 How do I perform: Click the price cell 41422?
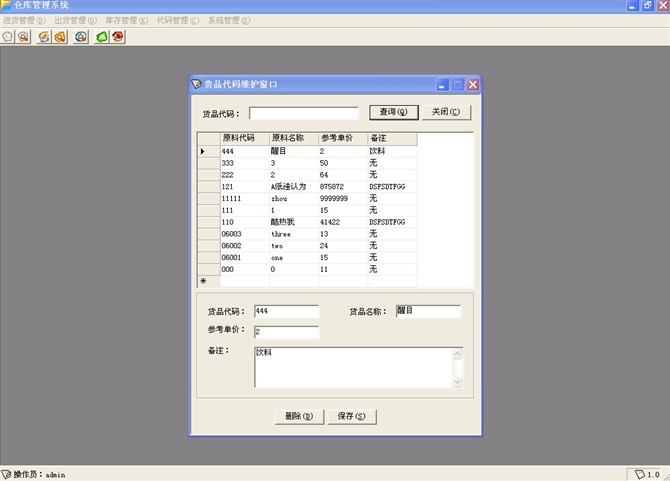[343, 222]
